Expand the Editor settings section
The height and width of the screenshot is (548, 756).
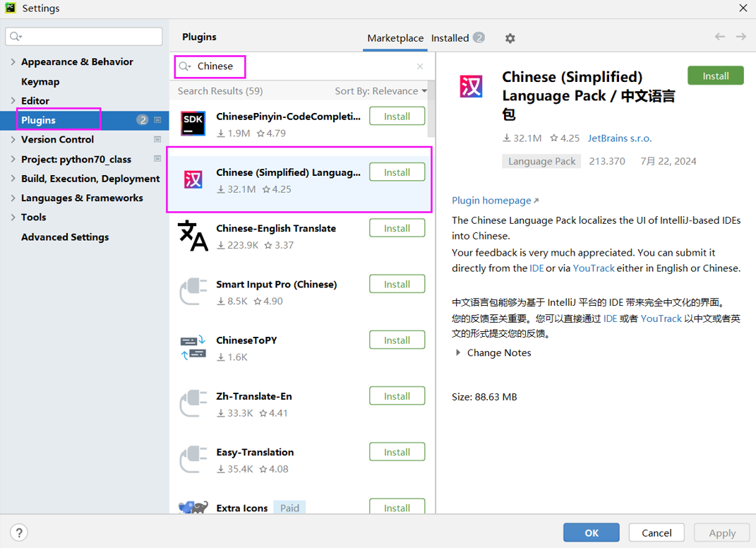(13, 100)
